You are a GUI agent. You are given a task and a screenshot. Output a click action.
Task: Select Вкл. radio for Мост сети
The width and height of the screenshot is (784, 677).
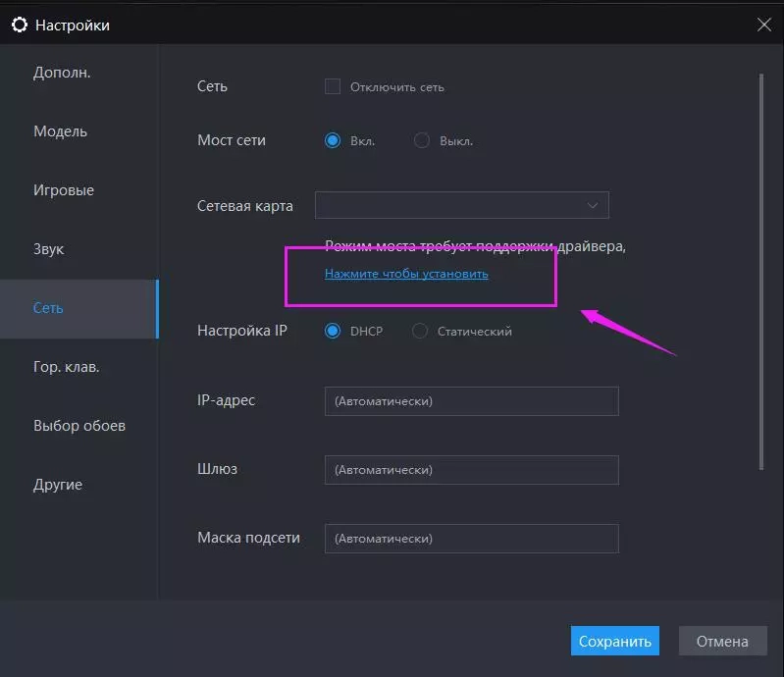click(333, 140)
